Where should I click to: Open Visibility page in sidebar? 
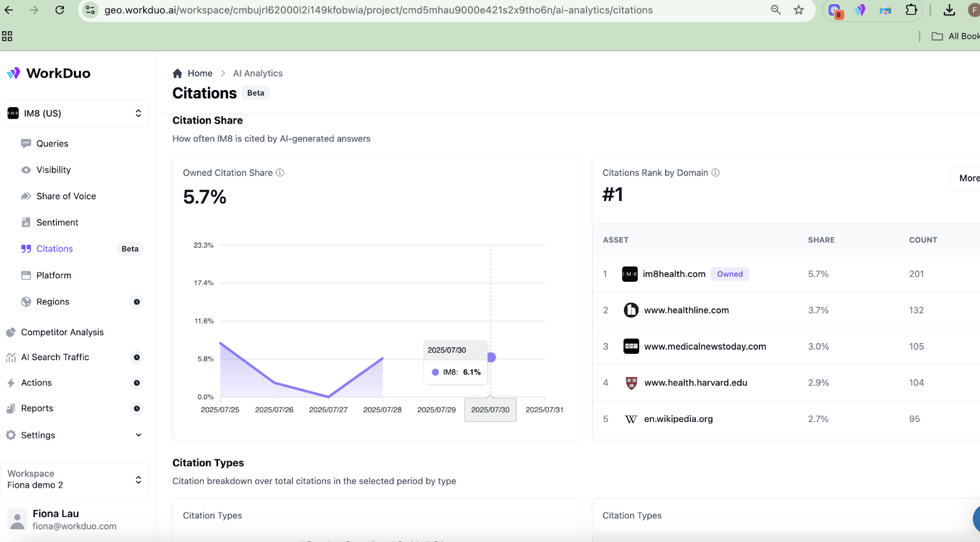point(53,170)
